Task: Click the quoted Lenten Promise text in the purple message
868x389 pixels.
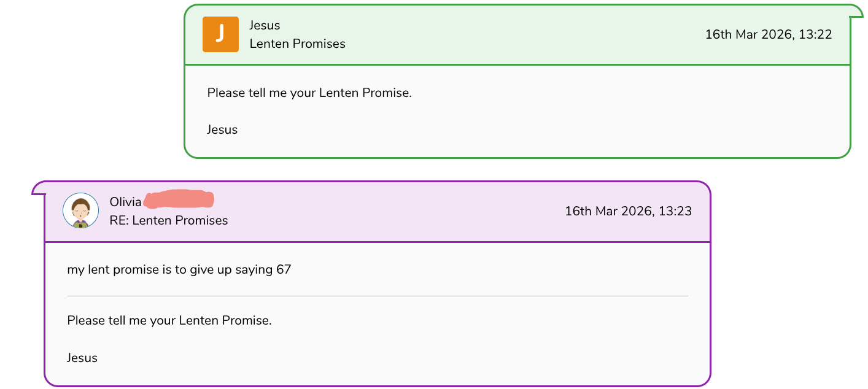Action: 169,320
